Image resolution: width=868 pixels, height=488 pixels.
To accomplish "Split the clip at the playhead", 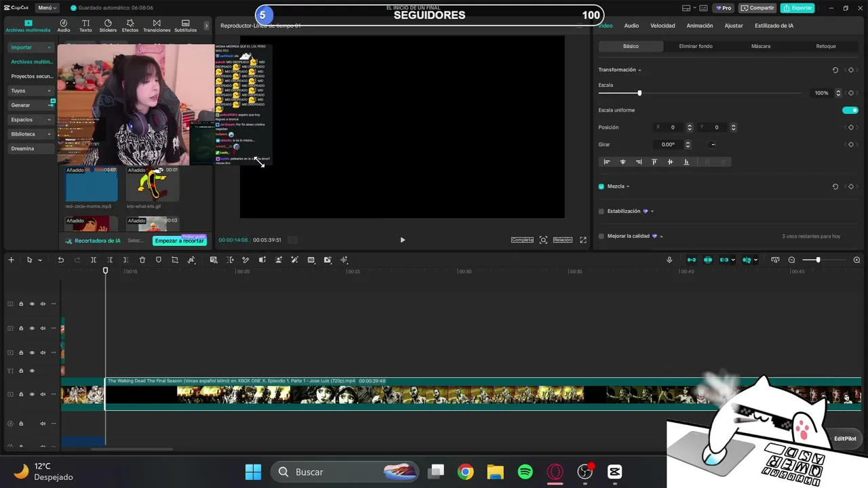I will (94, 260).
